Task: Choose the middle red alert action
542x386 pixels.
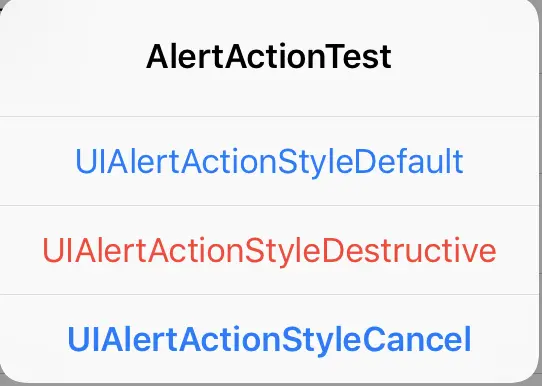Action: click(x=269, y=250)
